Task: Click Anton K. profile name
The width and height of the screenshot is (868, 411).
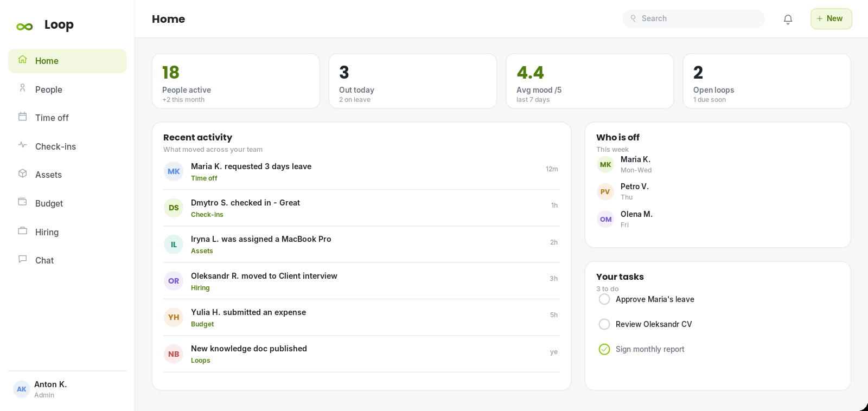Action: pos(50,384)
